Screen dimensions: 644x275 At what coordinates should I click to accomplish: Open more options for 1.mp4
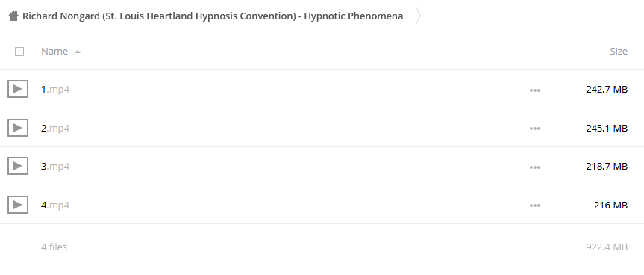point(535,90)
